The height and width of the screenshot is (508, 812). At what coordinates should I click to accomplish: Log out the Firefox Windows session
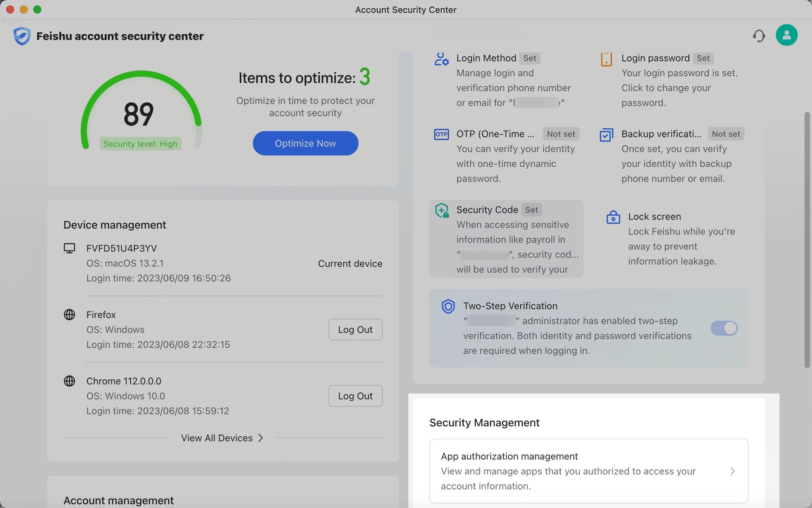pyautogui.click(x=355, y=329)
